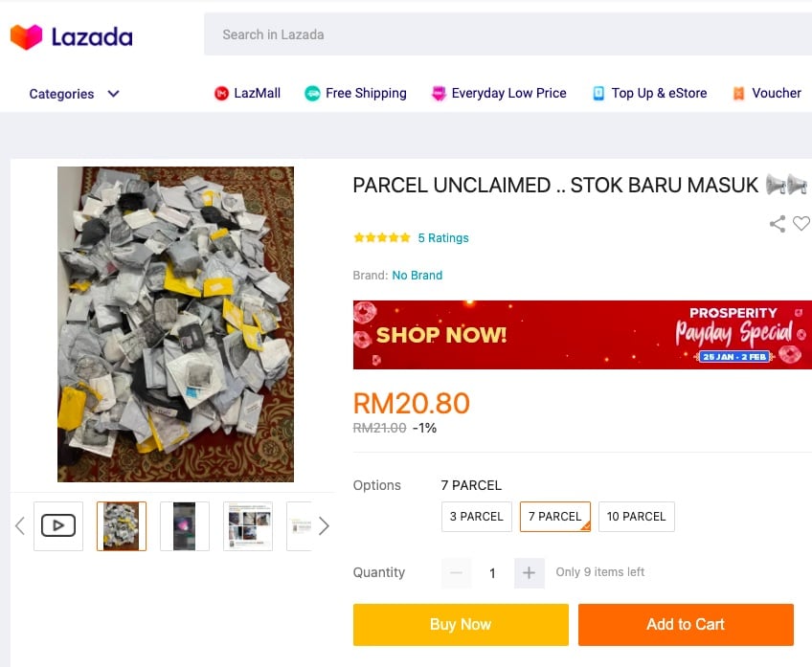The width and height of the screenshot is (812, 667).
Task: Select the 7 PARCEL option
Action: [x=555, y=517]
